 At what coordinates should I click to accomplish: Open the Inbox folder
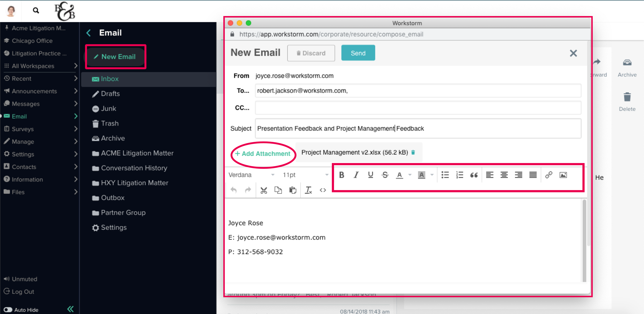click(x=149, y=79)
